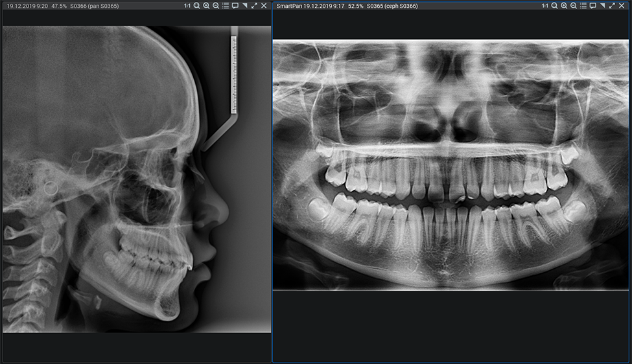Zoom in on the SmartPan panoramic image

point(565,6)
